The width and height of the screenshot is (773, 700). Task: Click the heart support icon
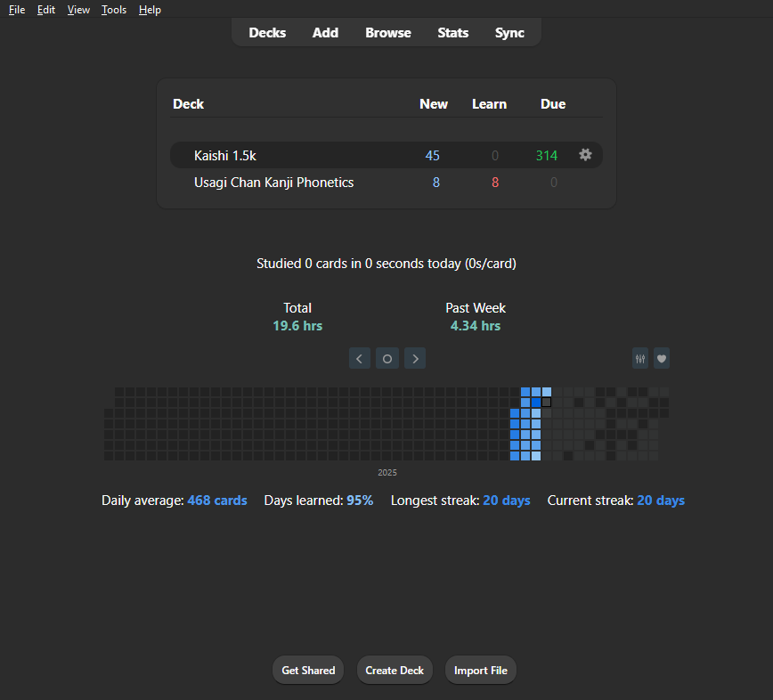pyautogui.click(x=662, y=358)
